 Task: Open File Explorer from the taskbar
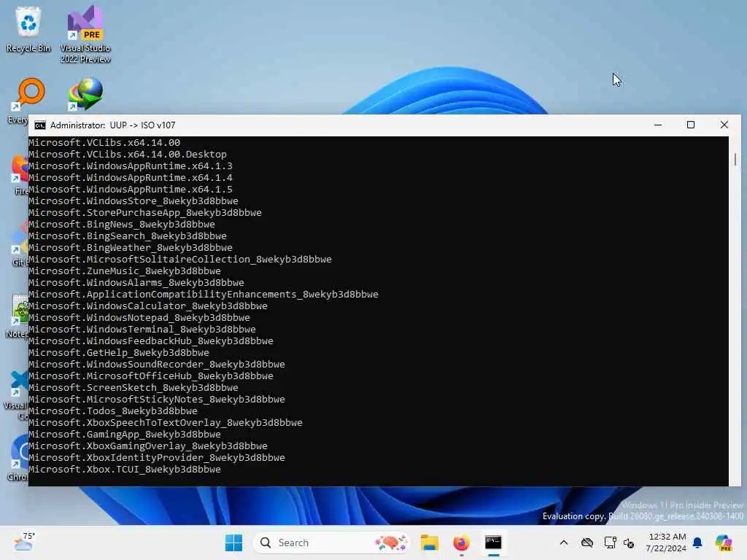[x=429, y=542]
